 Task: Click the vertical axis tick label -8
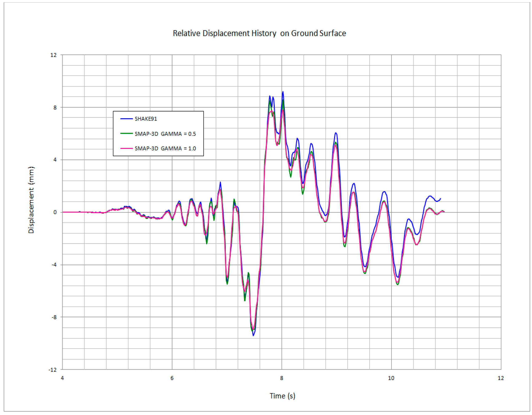coord(54,317)
